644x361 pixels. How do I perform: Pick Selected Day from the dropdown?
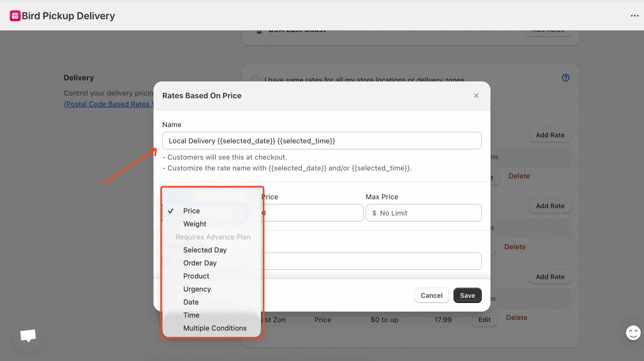click(205, 250)
